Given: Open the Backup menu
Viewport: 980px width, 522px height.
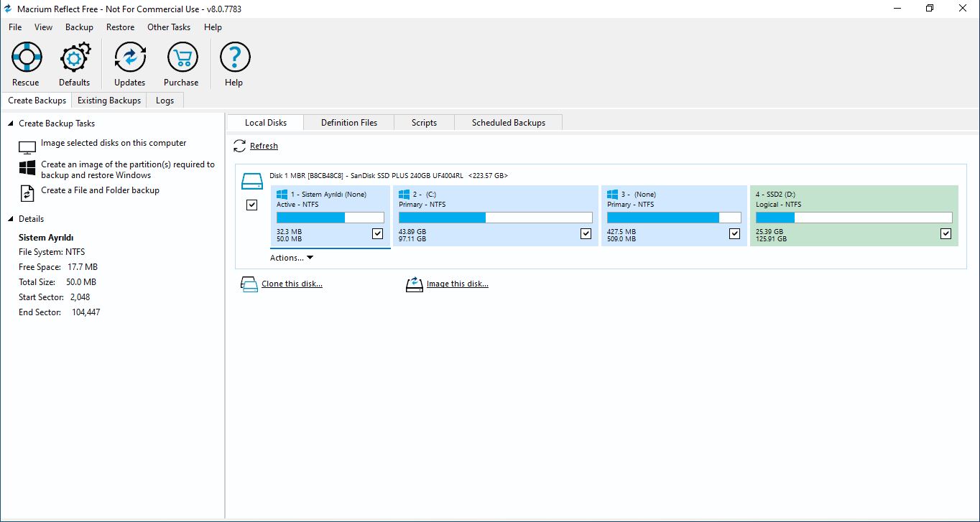Looking at the screenshot, I should tap(79, 27).
